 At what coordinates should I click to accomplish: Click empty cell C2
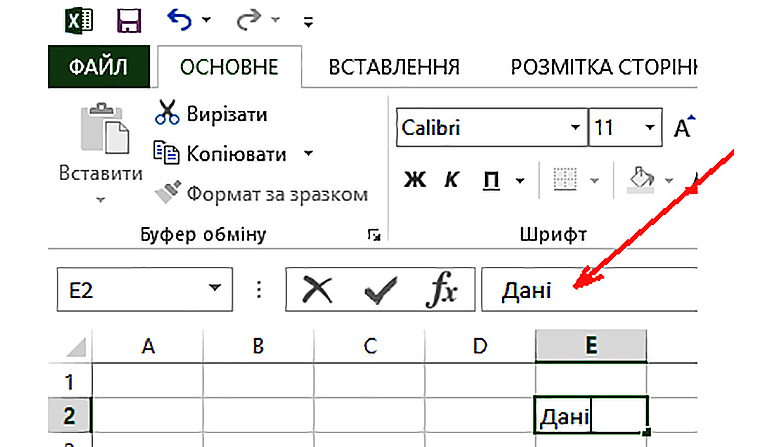tap(369, 415)
